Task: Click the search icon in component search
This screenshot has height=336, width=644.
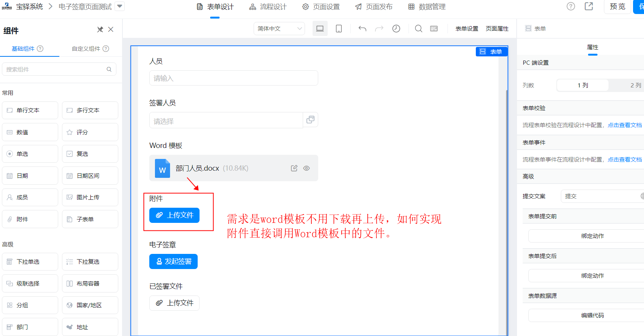Action: 109,69
